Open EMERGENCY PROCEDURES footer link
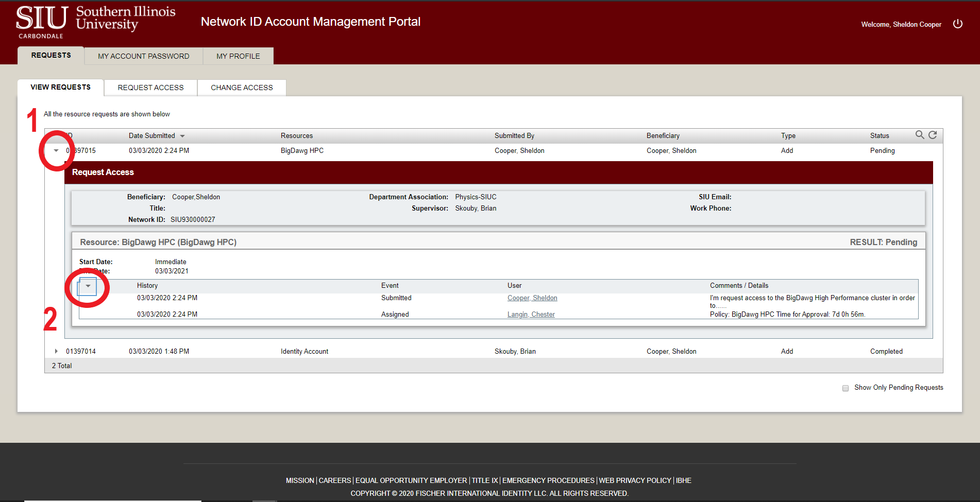 (x=548, y=480)
